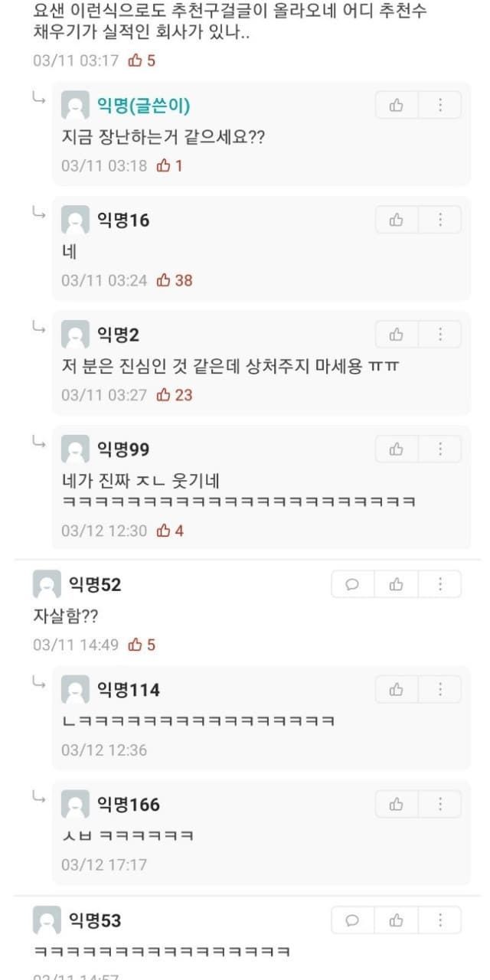Click the 익명(글쓴이) author name
The width and height of the screenshot is (490, 980).
[144, 106]
